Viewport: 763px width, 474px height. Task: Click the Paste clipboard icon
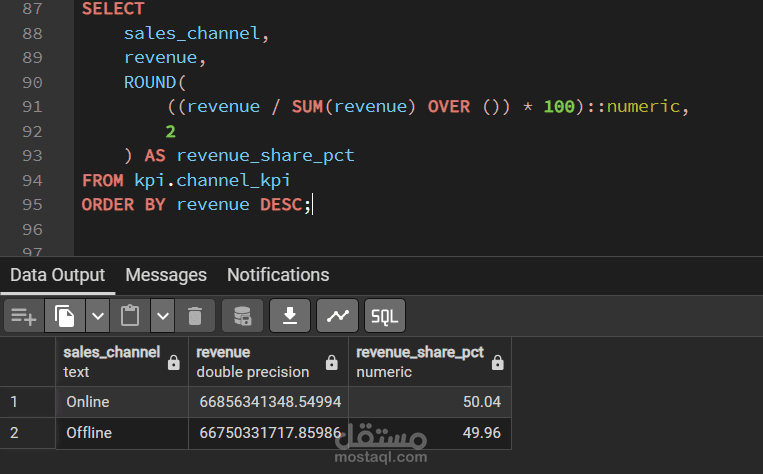(130, 316)
